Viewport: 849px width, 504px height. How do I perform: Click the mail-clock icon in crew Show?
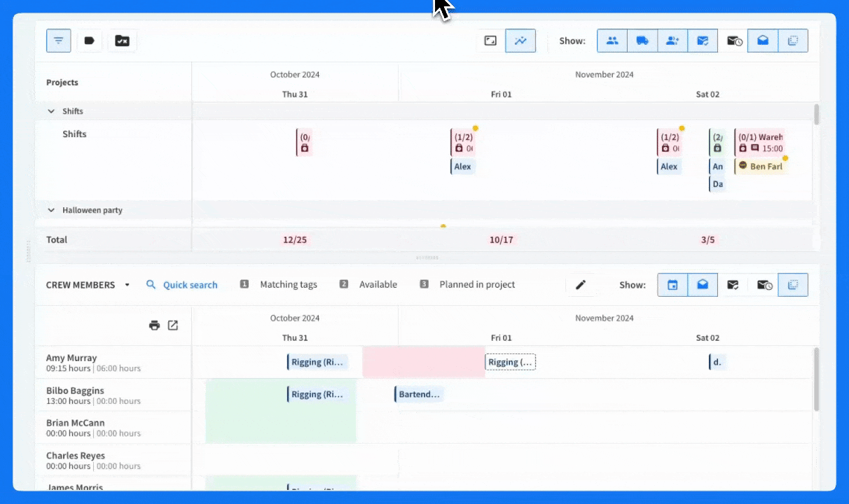(764, 285)
